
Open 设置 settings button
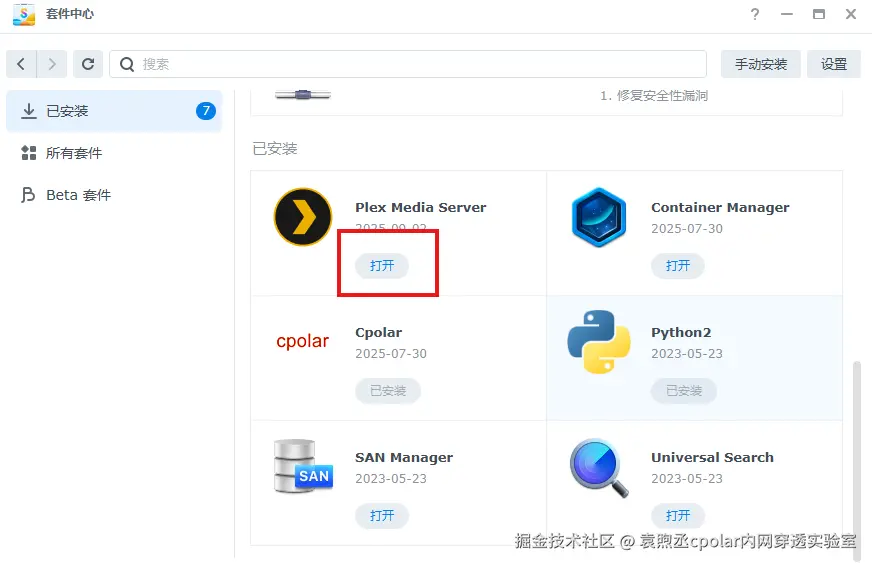(x=834, y=64)
